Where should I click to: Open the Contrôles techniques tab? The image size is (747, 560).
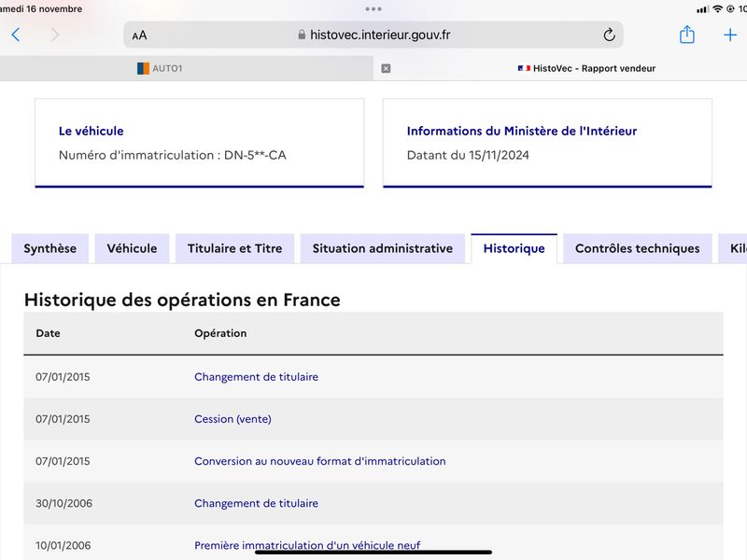(x=638, y=248)
